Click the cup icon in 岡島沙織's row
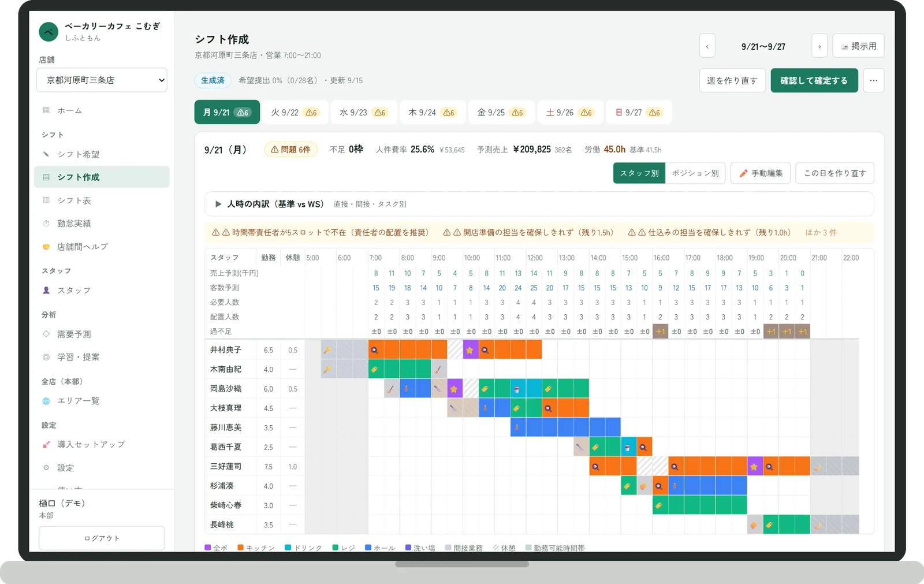The image size is (924, 584). click(x=517, y=389)
